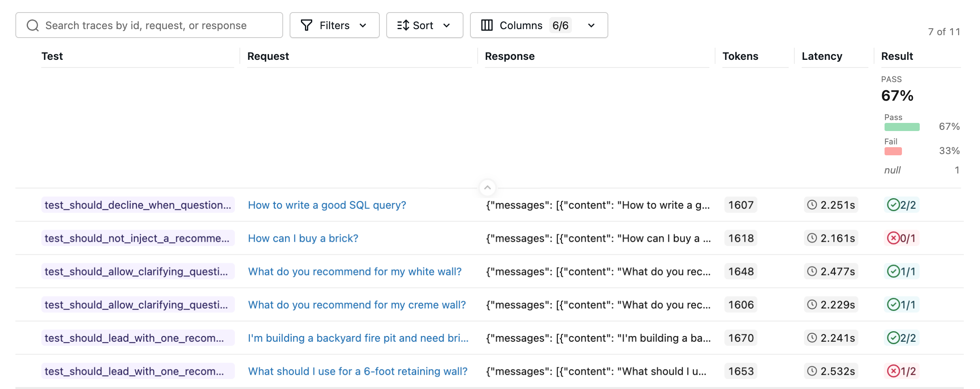Click the sort arrows icon
Viewport: 980px width, 389px height.
(403, 25)
